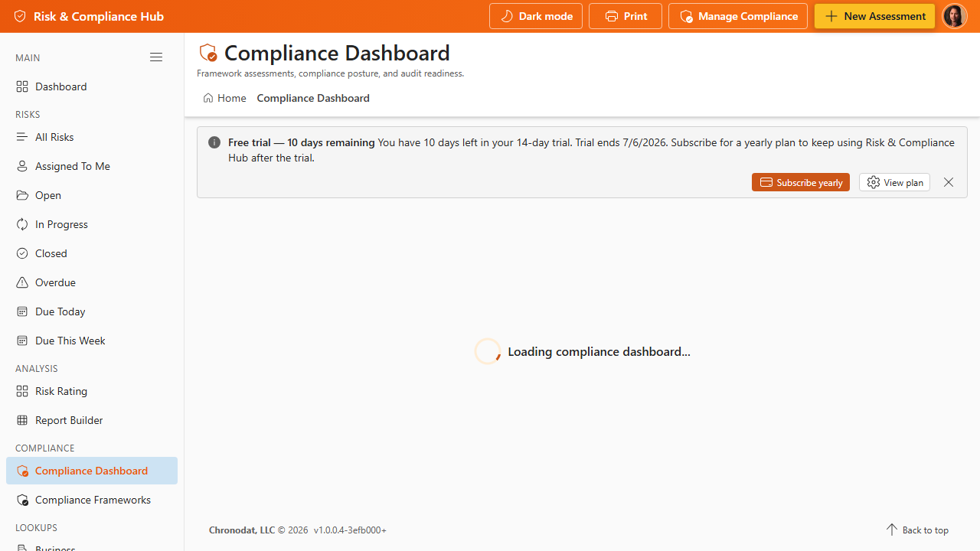Open the Overdue risks list
This screenshot has width=980, height=551.
point(92,282)
